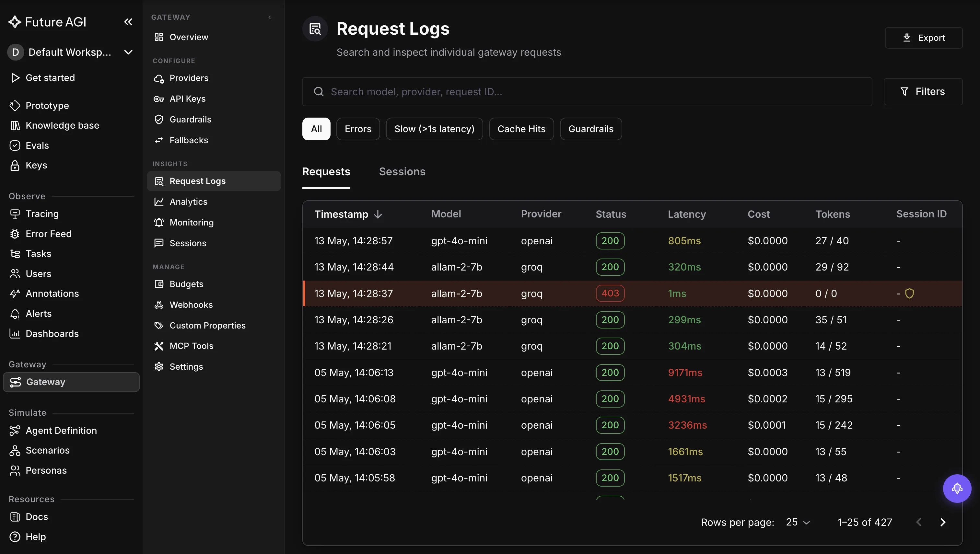This screenshot has height=554, width=980.
Task: Open Alerts page
Action: [39, 314]
